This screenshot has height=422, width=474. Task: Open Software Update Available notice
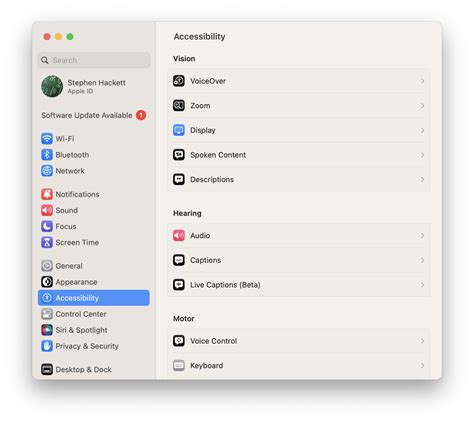point(94,115)
